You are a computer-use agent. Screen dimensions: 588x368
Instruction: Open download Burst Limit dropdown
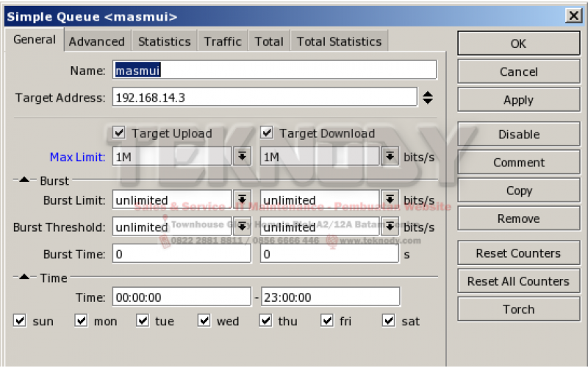[x=390, y=199]
